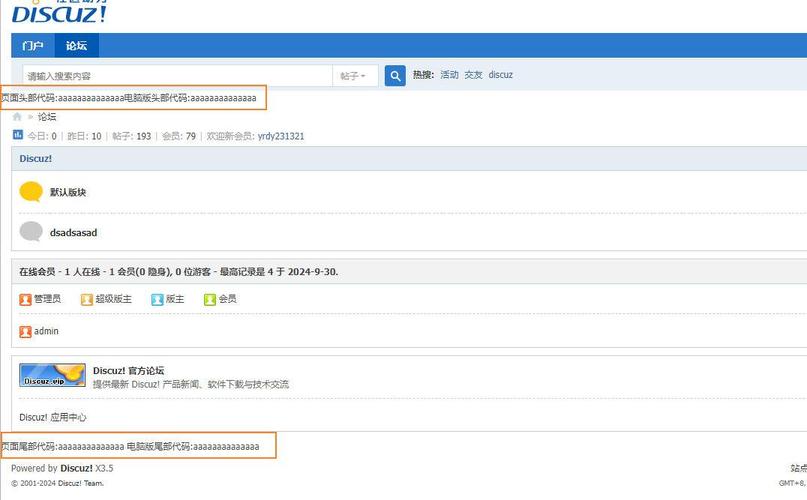The height and width of the screenshot is (500, 807).
Task: Open hot search term discuz
Action: pyautogui.click(x=501, y=75)
